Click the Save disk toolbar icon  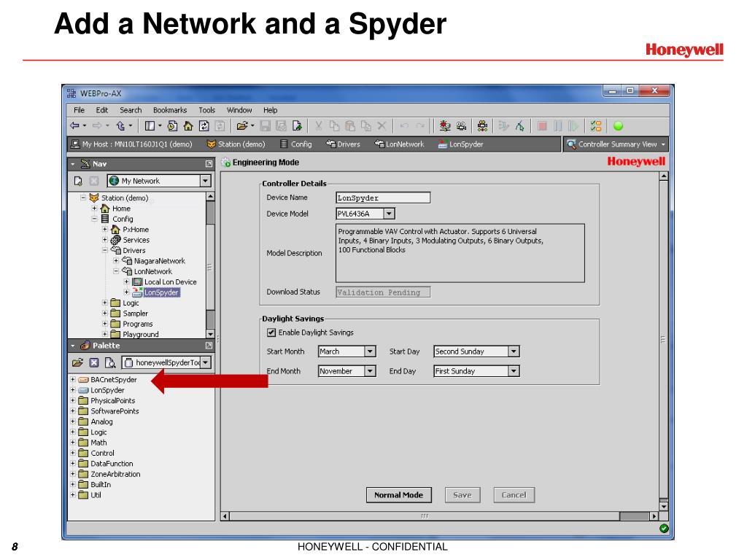tap(266, 125)
